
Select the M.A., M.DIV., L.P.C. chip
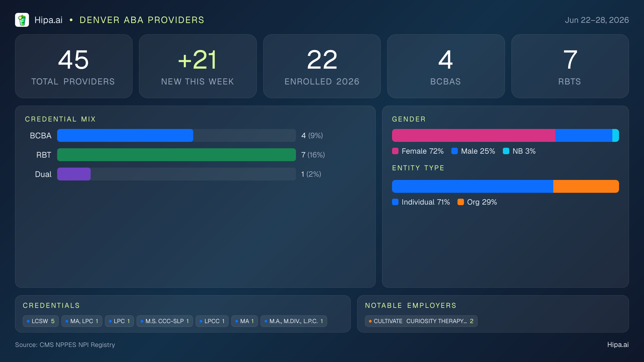click(294, 321)
